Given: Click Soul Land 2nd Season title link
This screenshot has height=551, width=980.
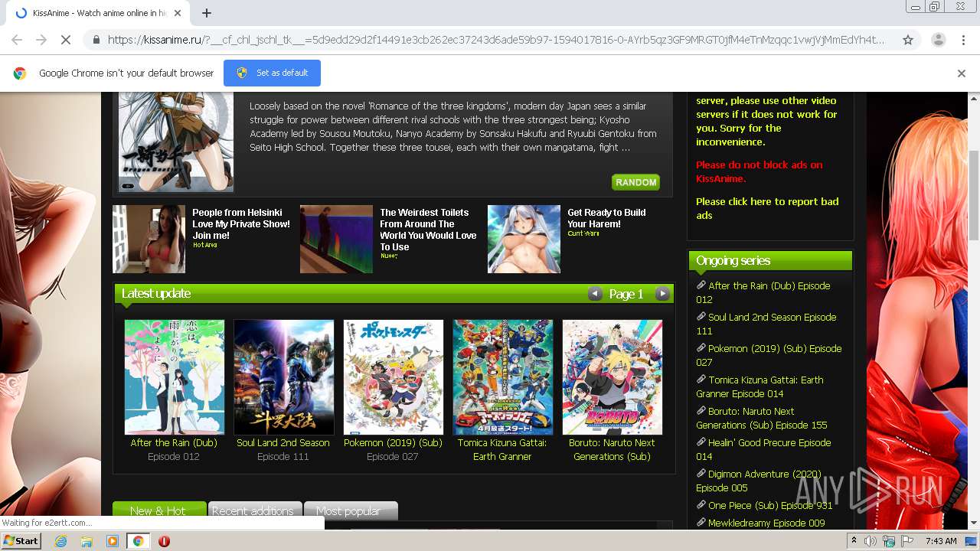Looking at the screenshot, I should (283, 442).
